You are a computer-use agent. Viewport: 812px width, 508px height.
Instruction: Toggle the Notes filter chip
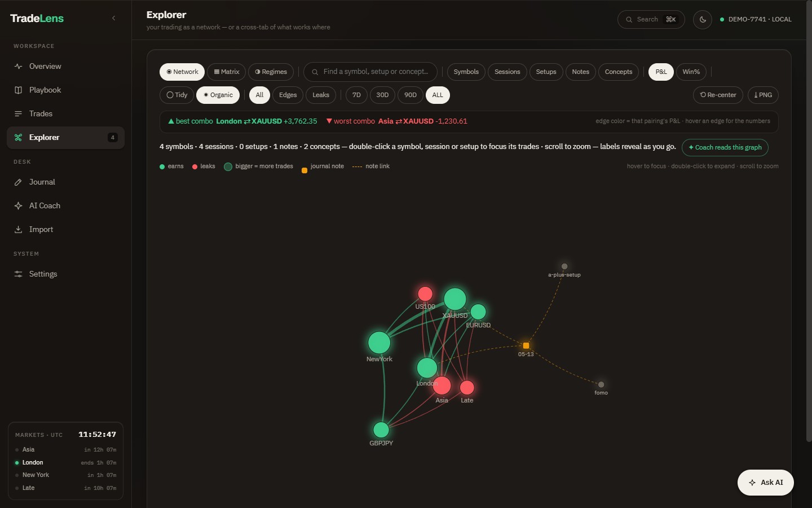580,72
